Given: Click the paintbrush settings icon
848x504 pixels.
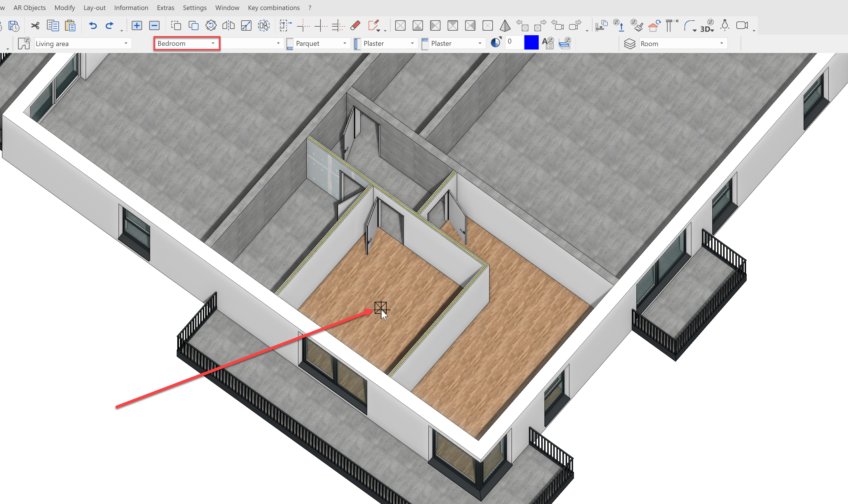Looking at the screenshot, I should coord(637,25).
